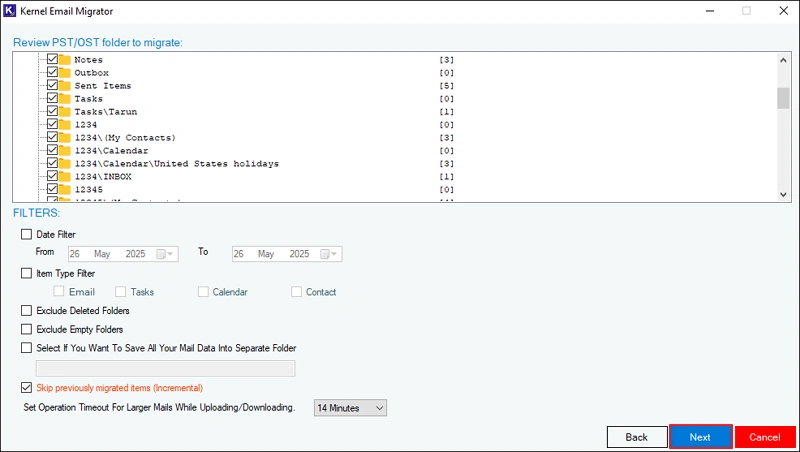
Task: Click the 1234 folder icon
Action: (64, 124)
